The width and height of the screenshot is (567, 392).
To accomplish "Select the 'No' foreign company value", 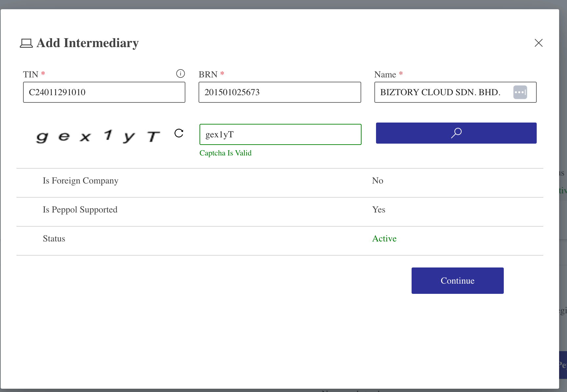I will (378, 181).
